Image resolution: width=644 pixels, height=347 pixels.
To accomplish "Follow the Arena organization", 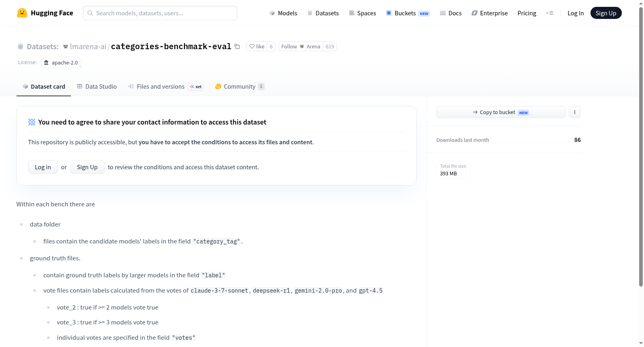I will tap(301, 46).
